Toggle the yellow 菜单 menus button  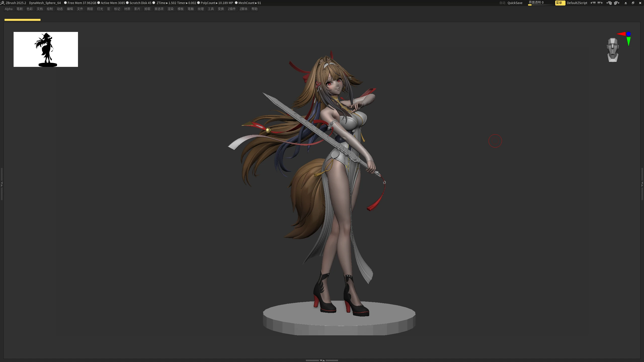[x=560, y=3]
